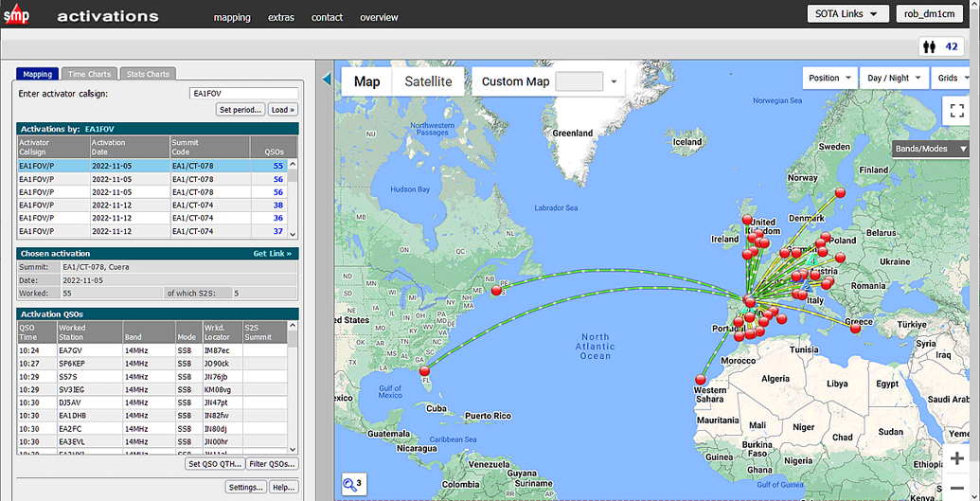The image size is (980, 501).
Task: Click the Set period... button
Action: click(x=241, y=110)
